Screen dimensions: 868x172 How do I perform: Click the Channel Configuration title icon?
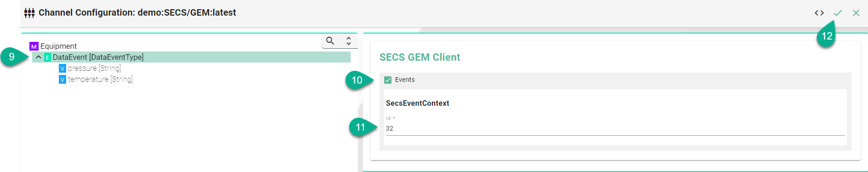29,13
